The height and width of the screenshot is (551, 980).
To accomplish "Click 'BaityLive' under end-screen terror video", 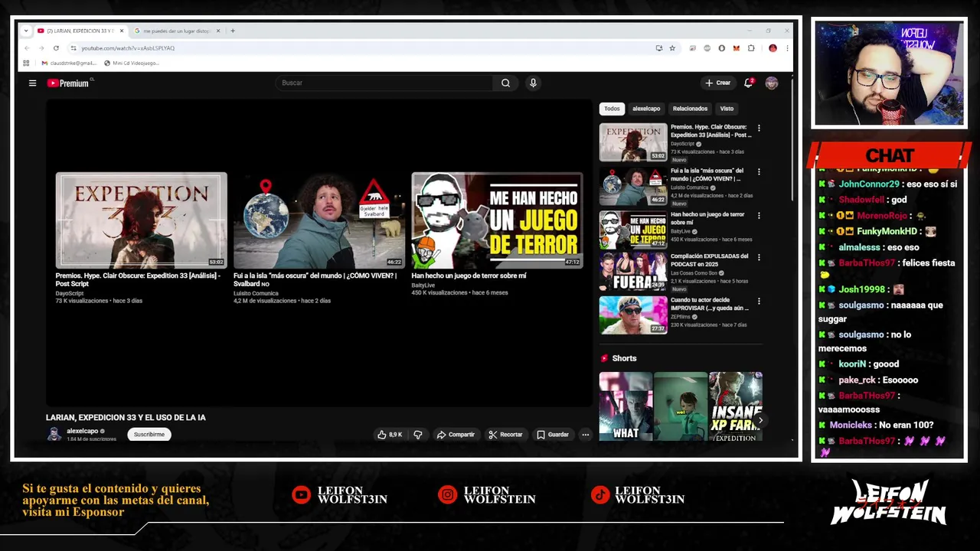I will point(423,285).
